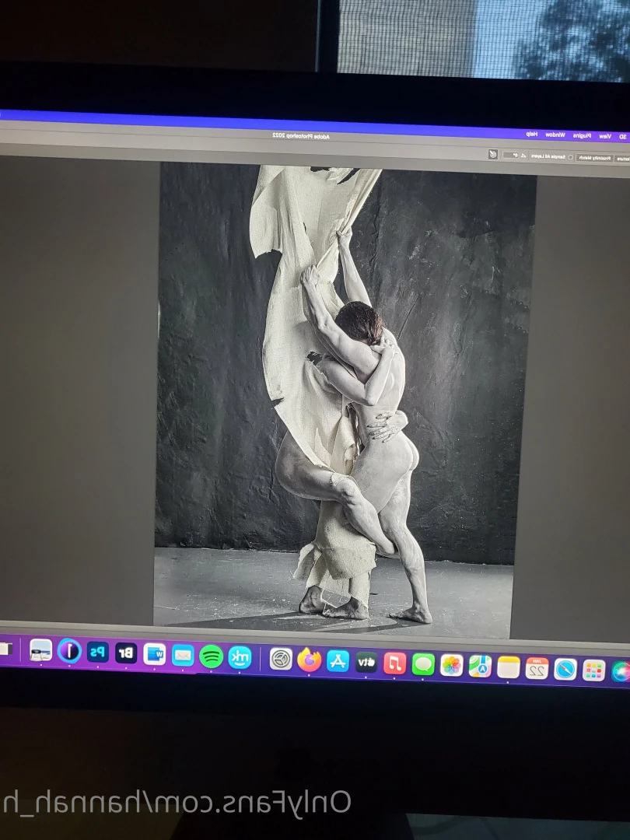Image resolution: width=630 pixels, height=840 pixels.
Task: Click the black-and-white photo on the canvas
Action: (x=344, y=401)
